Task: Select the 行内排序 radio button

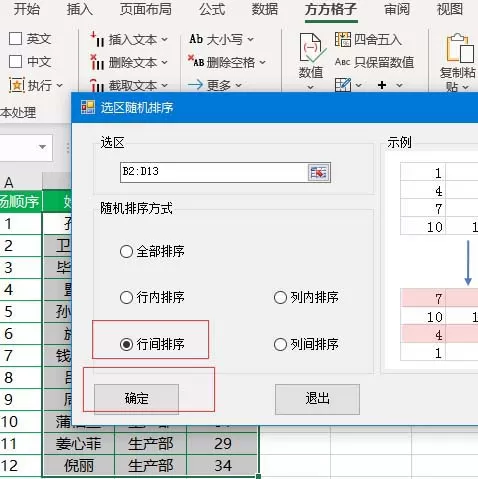Action: (x=126, y=297)
